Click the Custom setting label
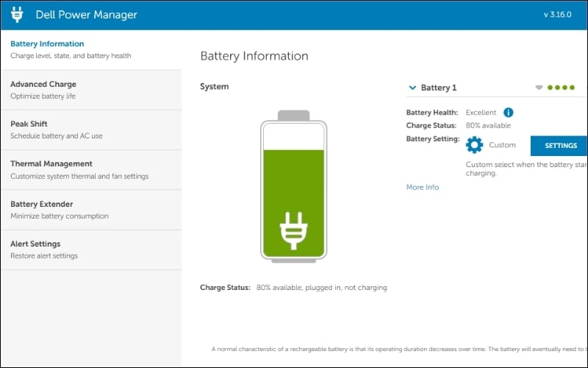The image size is (588, 368). click(x=502, y=145)
